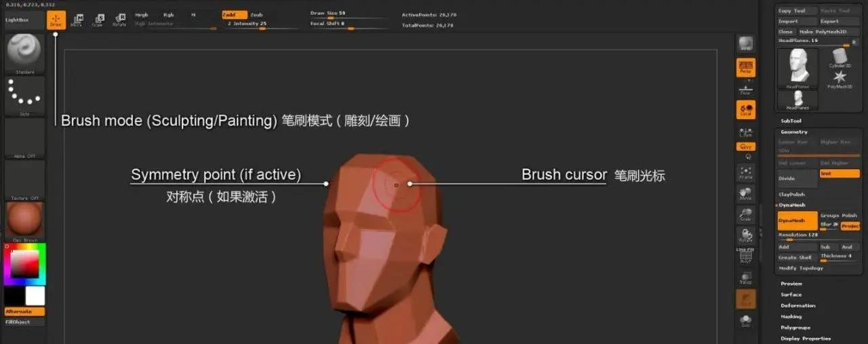Expand the Masking section

(x=793, y=316)
